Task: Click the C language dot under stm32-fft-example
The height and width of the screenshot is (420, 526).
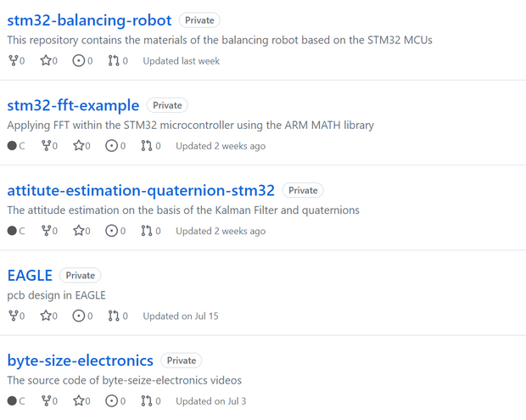Action: pyautogui.click(x=12, y=146)
